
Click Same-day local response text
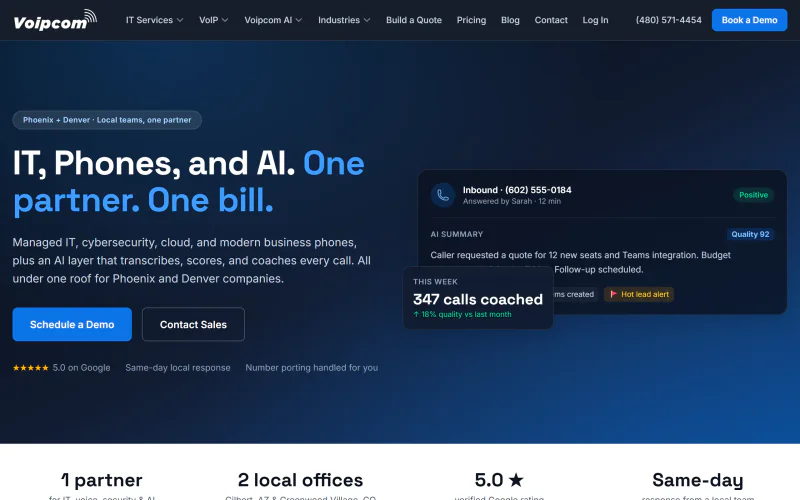click(178, 368)
